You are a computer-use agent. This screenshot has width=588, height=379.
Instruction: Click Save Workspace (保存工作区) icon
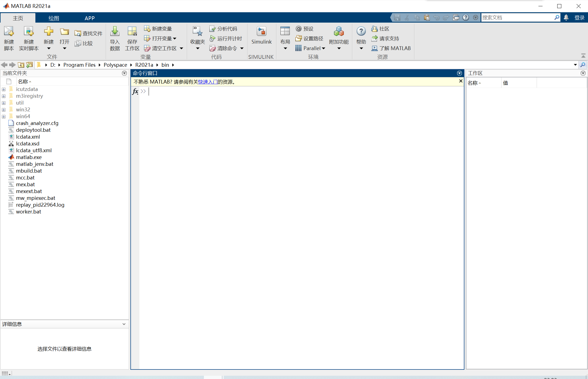[132, 32]
